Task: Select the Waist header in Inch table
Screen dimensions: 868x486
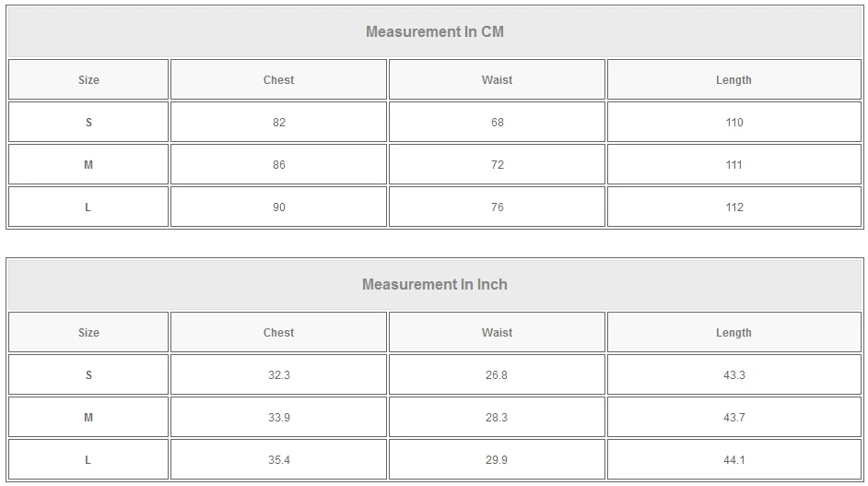Action: (497, 333)
